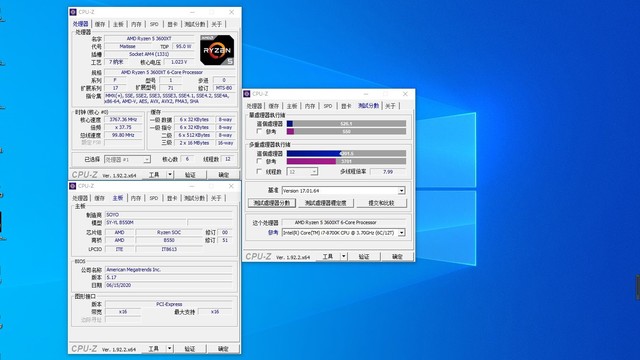
Task: Expand 工具 arrow in processor window
Action: [x=170, y=175]
